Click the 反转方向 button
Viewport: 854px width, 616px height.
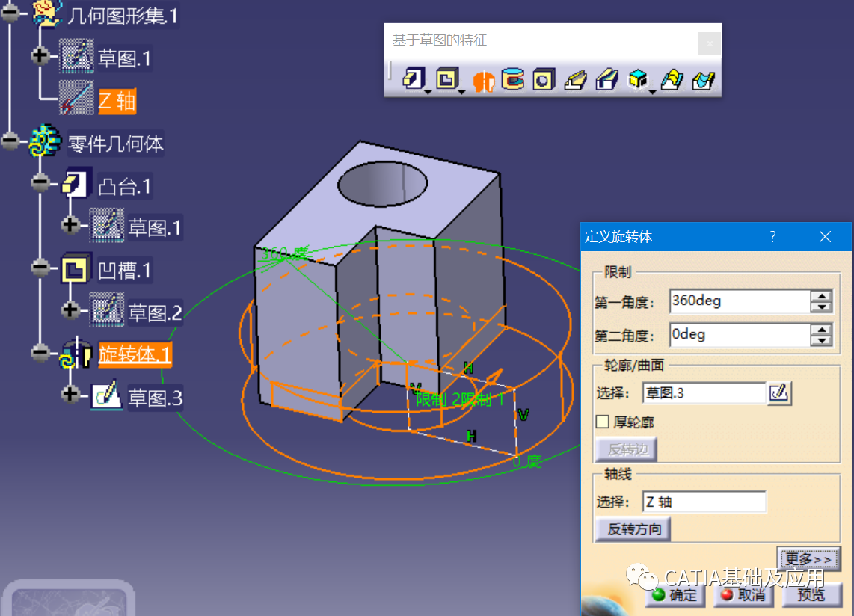click(633, 529)
